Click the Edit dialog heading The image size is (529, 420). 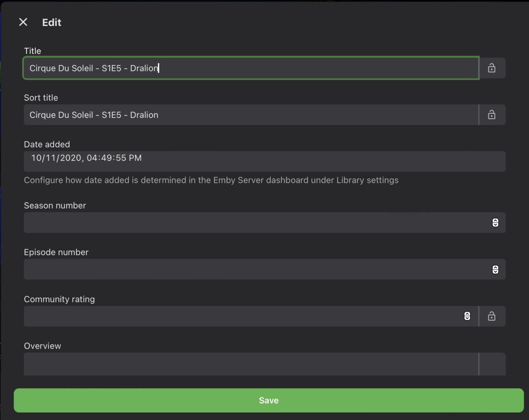(x=52, y=22)
